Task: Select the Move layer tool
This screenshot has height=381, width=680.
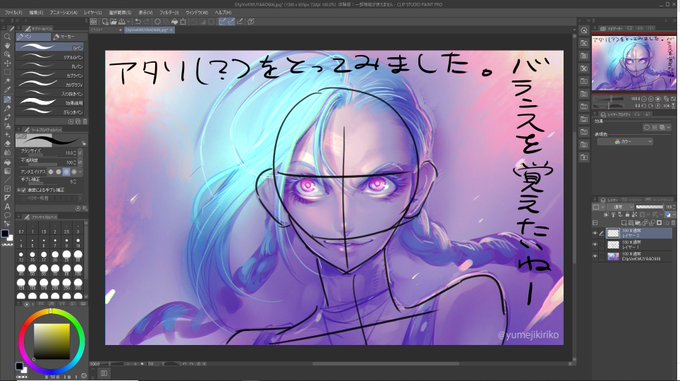Action: point(7,64)
